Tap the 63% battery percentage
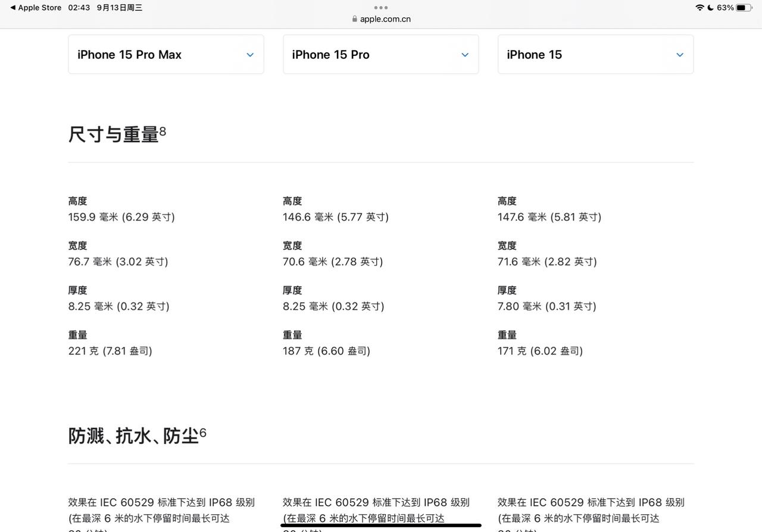Image resolution: width=762 pixels, height=532 pixels. [725, 8]
